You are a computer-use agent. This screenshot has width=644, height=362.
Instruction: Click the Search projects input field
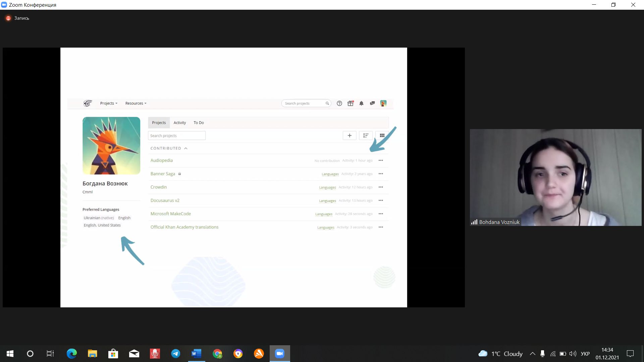pyautogui.click(x=176, y=135)
